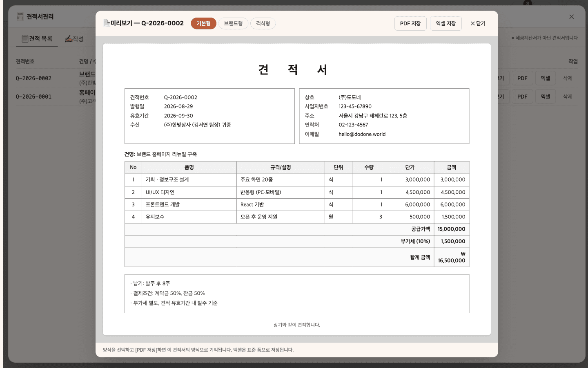Click the validity date 2026-09-30
Viewport: 588px width, 368px height.
pyautogui.click(x=178, y=116)
